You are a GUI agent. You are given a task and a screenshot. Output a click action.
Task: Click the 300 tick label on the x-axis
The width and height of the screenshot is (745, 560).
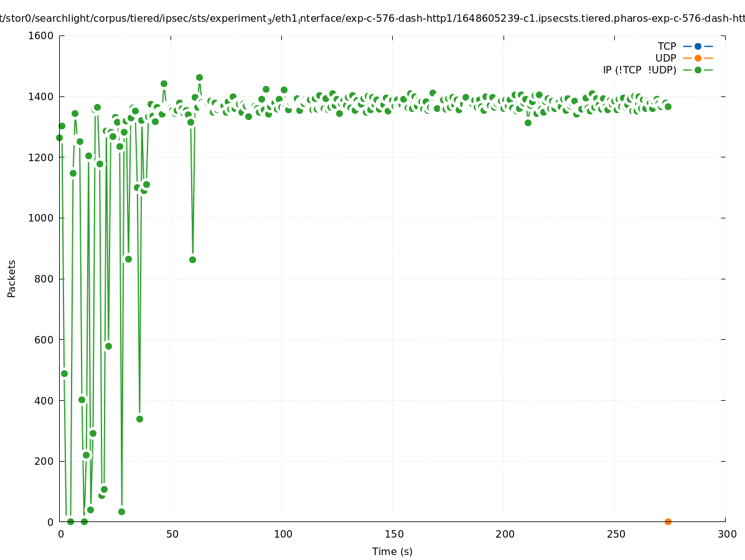click(x=726, y=534)
